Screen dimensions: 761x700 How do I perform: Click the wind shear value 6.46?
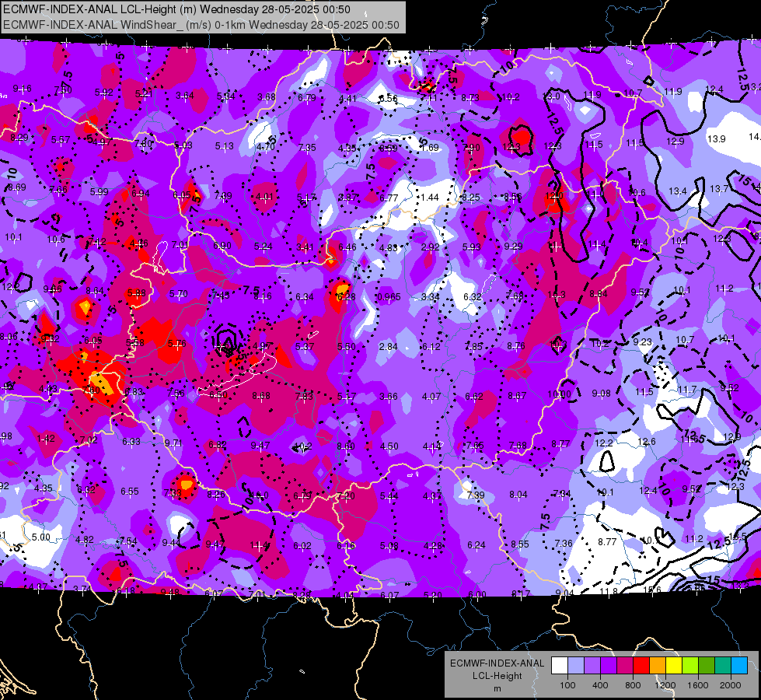347,247
